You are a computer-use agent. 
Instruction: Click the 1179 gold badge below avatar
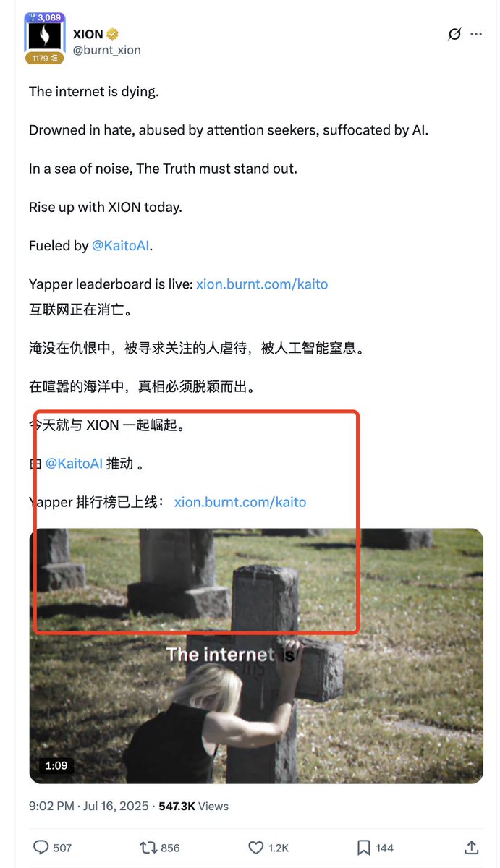tap(45, 59)
